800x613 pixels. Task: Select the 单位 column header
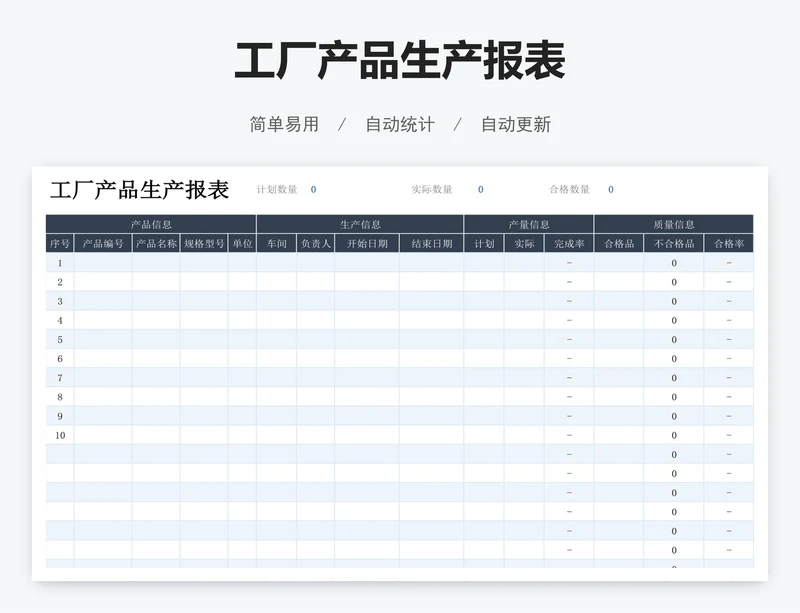coord(242,243)
